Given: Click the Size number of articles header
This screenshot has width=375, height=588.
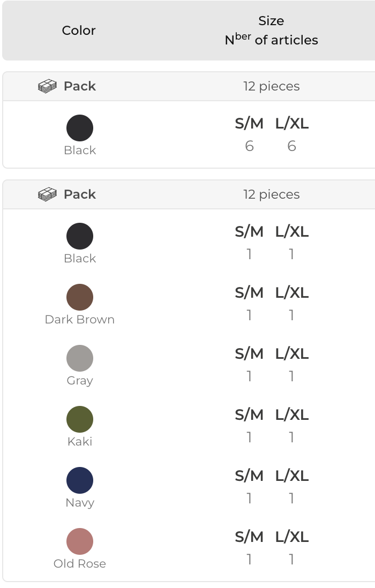Looking at the screenshot, I should (x=271, y=31).
